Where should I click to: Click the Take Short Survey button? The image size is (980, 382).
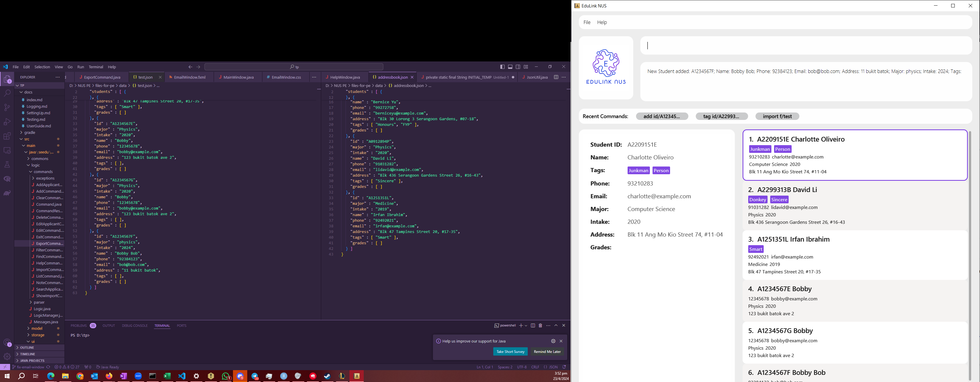coord(510,352)
